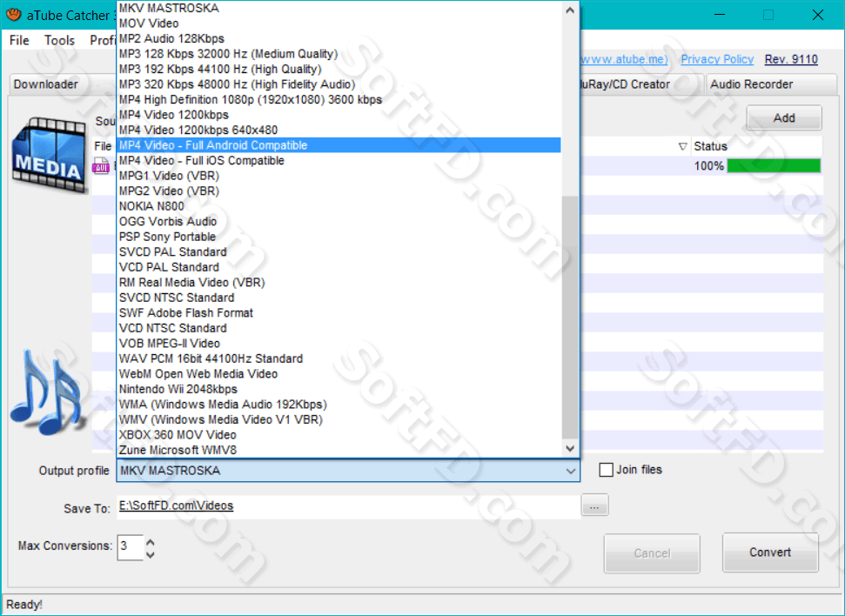Image resolution: width=845 pixels, height=616 pixels.
Task: Select MP4 High Definition 1080p profile
Action: (x=339, y=99)
